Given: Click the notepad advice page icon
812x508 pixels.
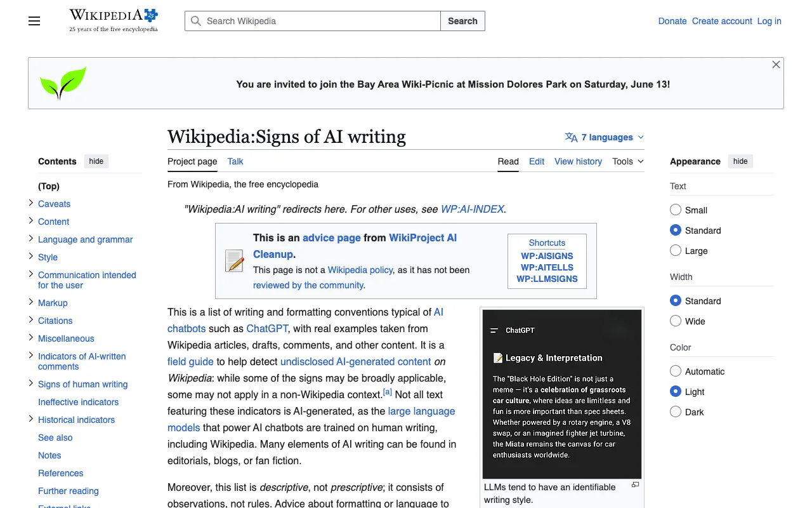Looking at the screenshot, I should pyautogui.click(x=235, y=260).
